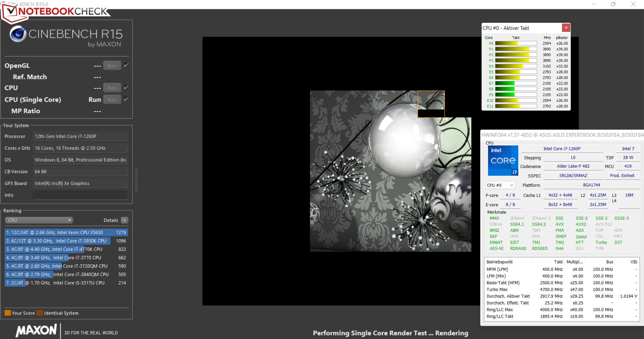Click the SSPEC value SRLD6/SRMAZ

point(573,176)
